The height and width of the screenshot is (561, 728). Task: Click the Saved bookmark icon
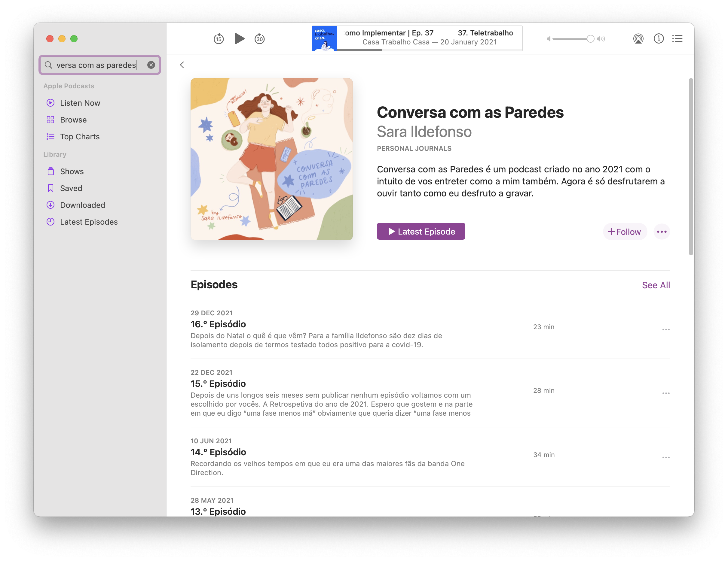[50, 188]
